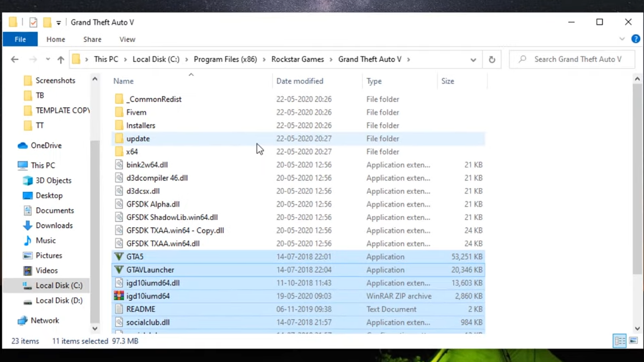
Task: Sort by the Type column header
Action: [x=401, y=81]
